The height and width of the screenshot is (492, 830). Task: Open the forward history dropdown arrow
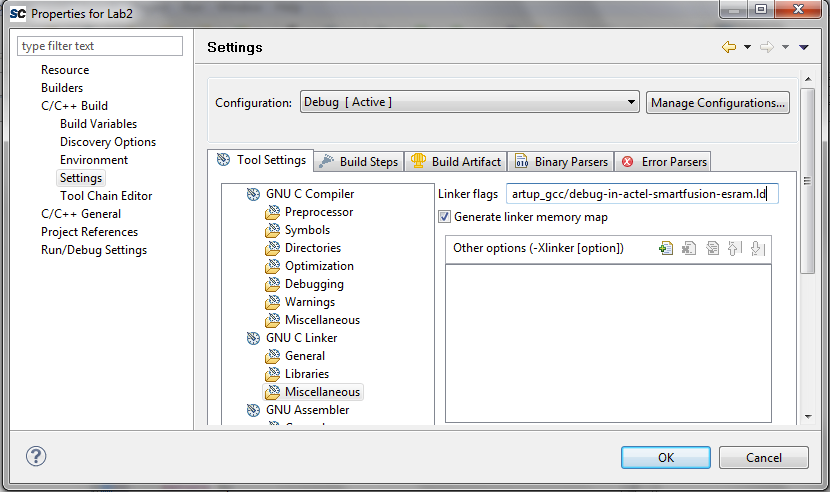pyautogui.click(x=786, y=47)
